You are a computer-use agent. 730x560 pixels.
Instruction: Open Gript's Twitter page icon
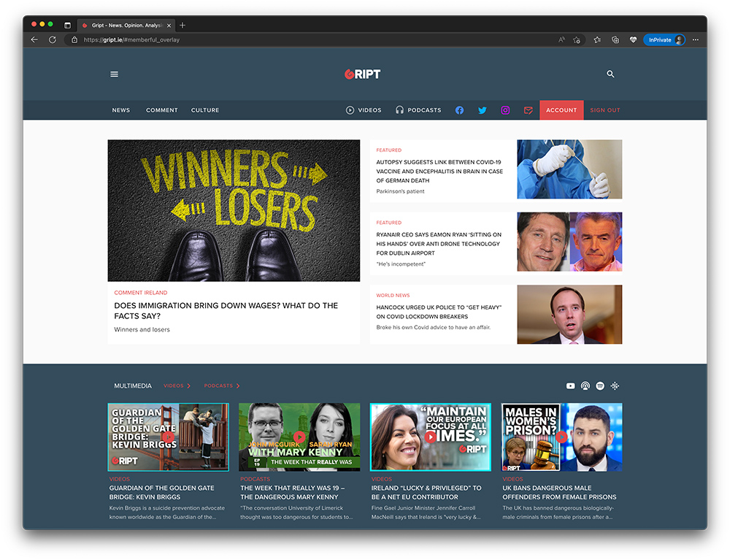pyautogui.click(x=482, y=110)
